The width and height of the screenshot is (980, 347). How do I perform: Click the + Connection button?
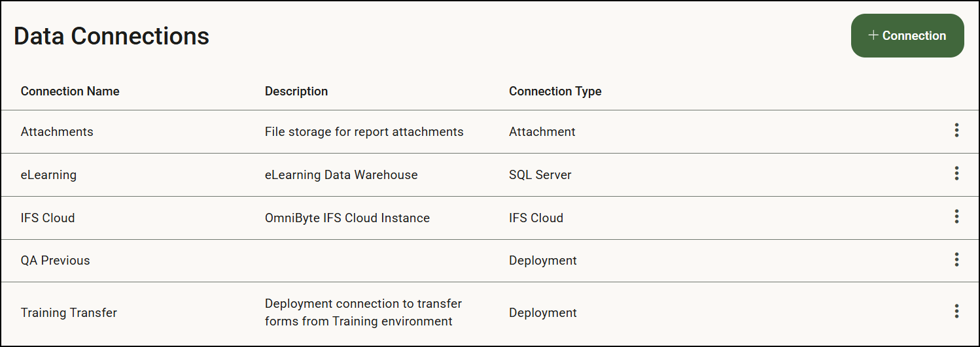(907, 36)
